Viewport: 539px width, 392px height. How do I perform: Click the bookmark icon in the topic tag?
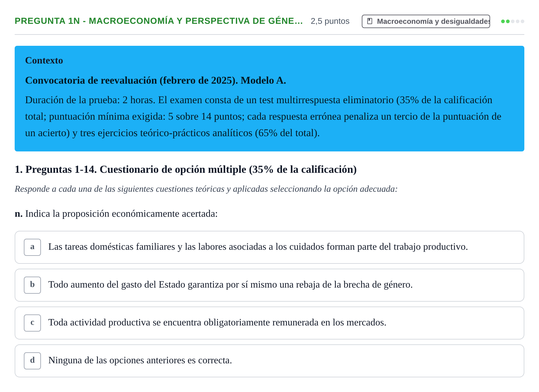pyautogui.click(x=370, y=21)
